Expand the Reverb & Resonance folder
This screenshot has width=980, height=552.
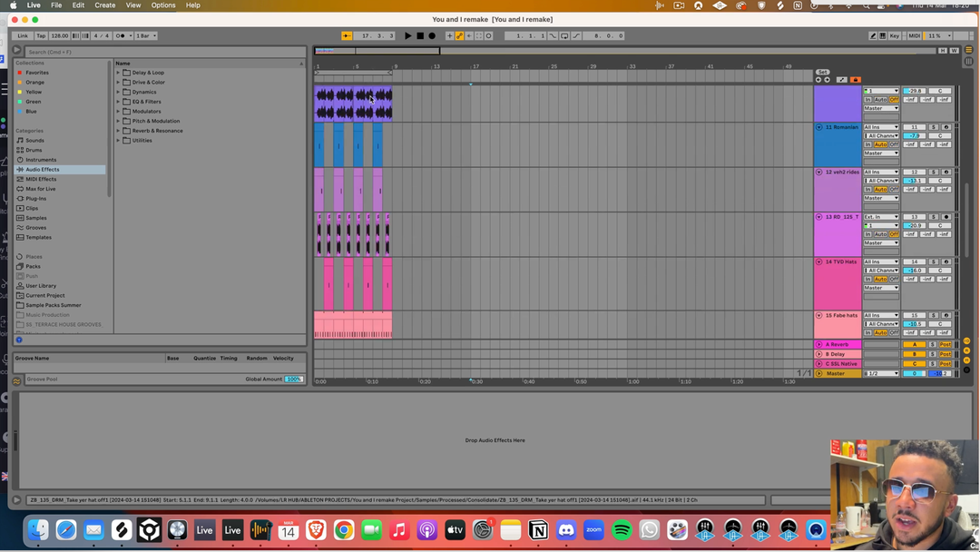click(x=118, y=131)
